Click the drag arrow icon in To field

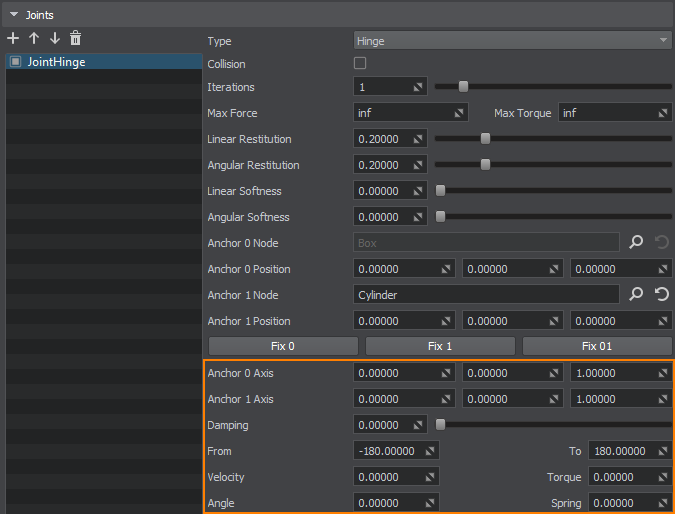point(663,451)
